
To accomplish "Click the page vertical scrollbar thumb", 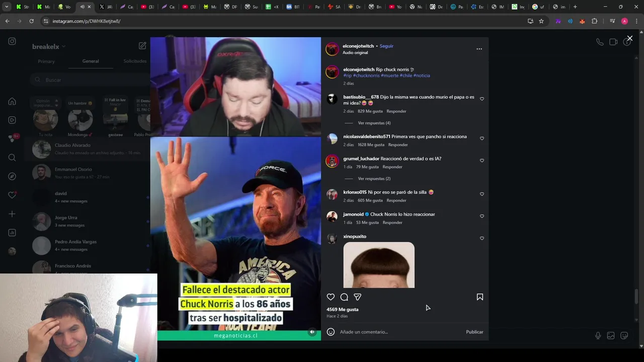I will (x=636, y=297).
